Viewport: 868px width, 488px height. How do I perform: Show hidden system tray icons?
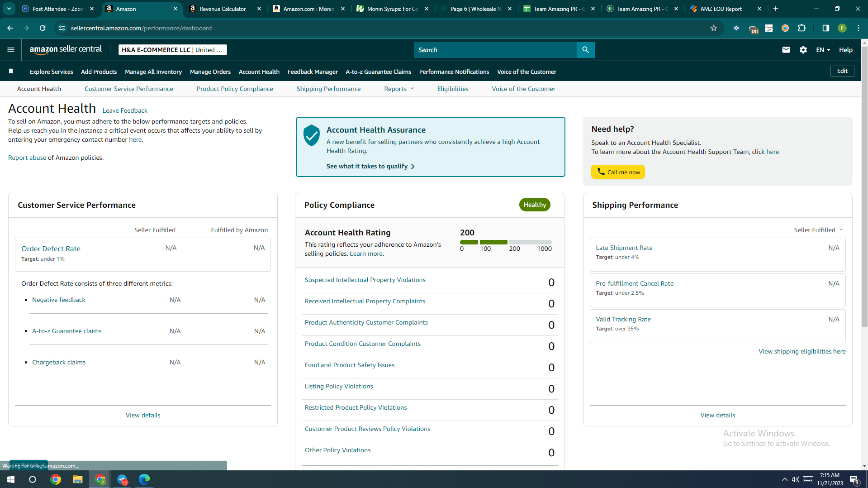[784, 479]
